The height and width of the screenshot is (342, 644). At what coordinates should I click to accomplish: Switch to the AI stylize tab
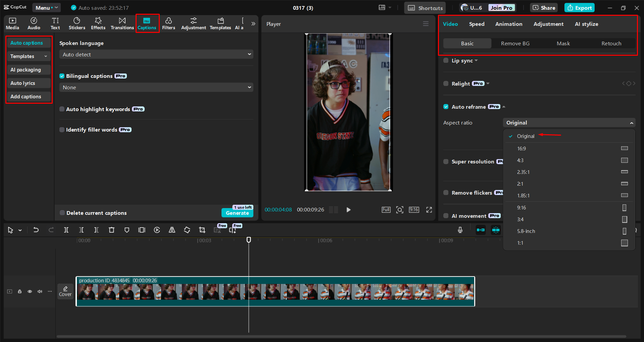[x=586, y=24]
